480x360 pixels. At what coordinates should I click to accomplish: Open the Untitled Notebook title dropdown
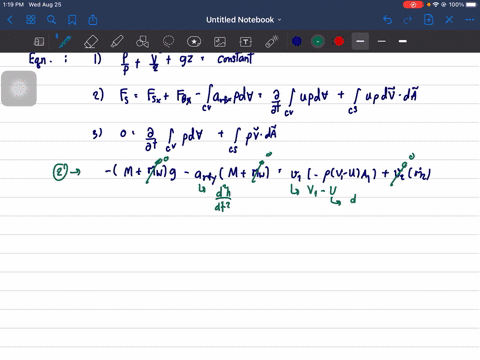click(x=243, y=20)
